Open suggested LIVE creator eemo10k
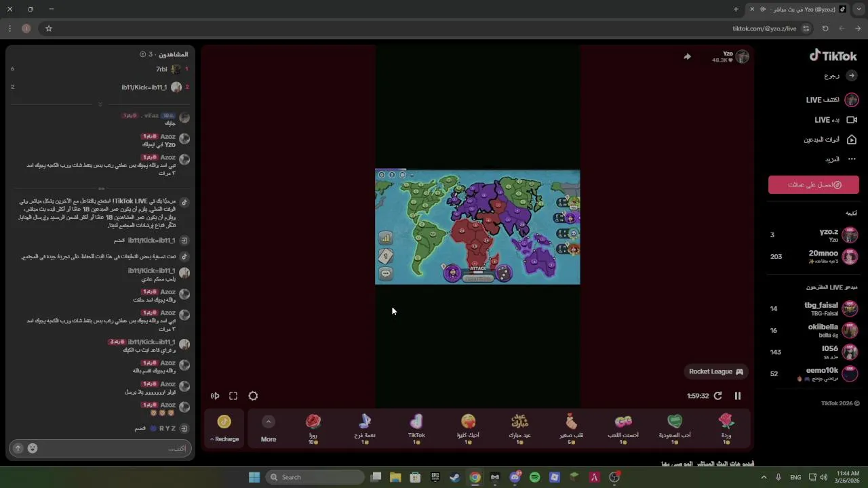 click(x=813, y=374)
